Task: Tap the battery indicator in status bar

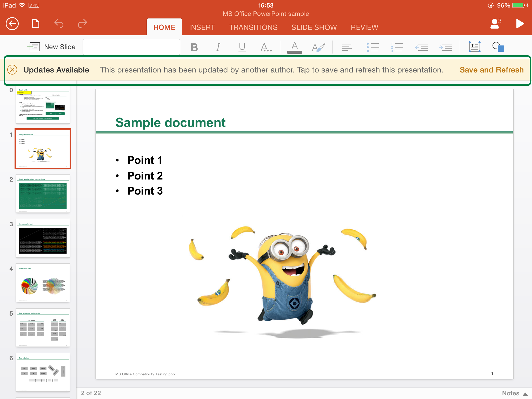Action: [x=518, y=5]
